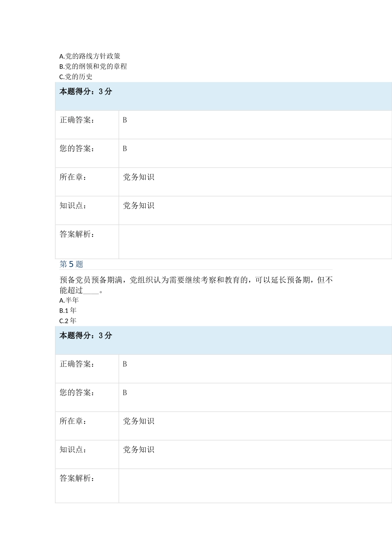Click the first 本题得分：3分 header
Image resolution: width=392 pixels, height=555 pixels.
(85, 92)
